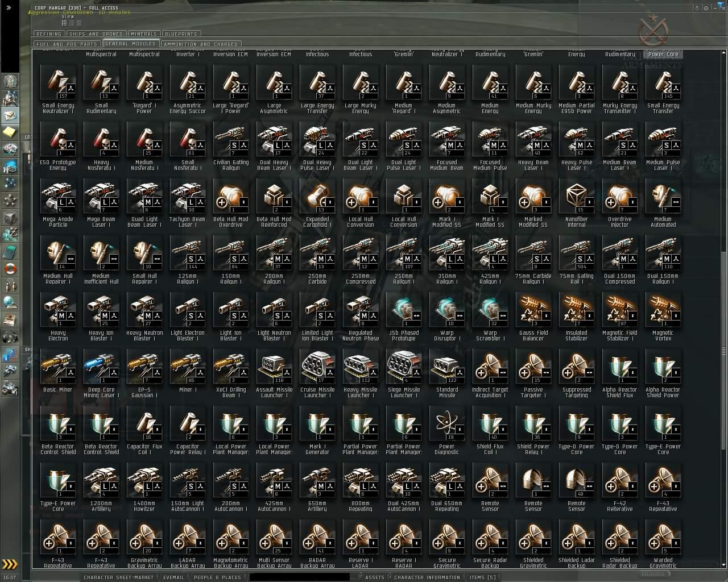The image size is (728, 582).
Task: Switch to Ammunition and Charges tab
Action: (x=201, y=44)
